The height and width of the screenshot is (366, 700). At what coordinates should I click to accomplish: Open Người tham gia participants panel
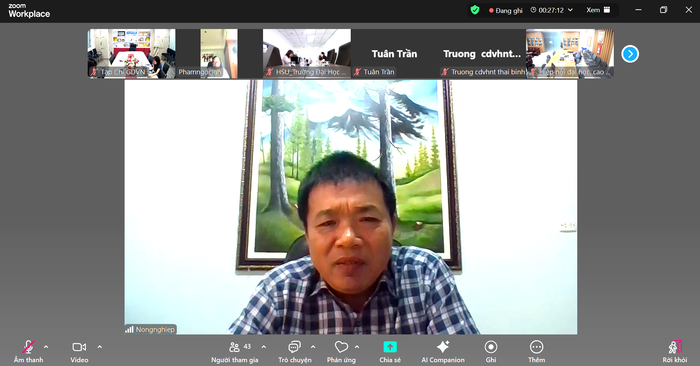[x=235, y=351]
